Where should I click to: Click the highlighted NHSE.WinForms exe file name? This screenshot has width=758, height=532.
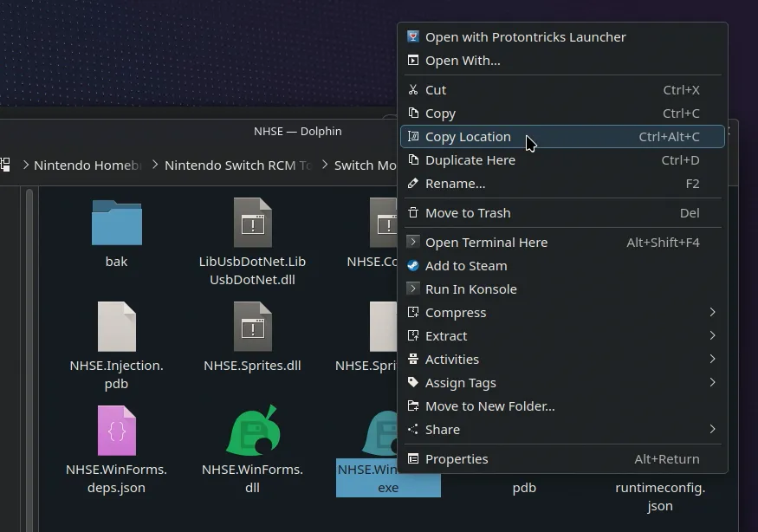click(x=388, y=478)
